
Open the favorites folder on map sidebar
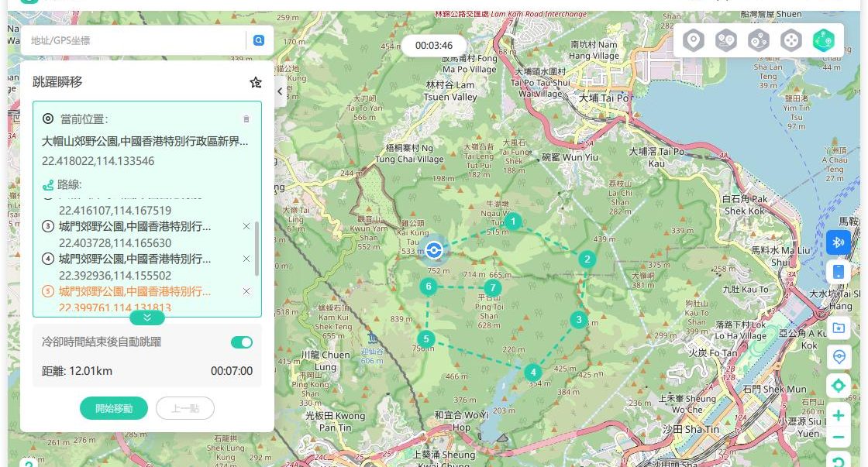point(838,328)
